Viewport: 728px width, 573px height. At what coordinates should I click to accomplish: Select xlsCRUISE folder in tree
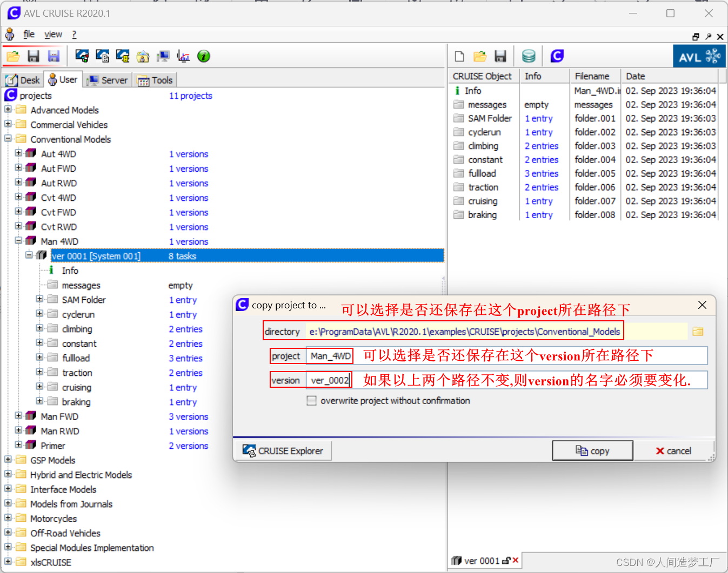(51, 562)
